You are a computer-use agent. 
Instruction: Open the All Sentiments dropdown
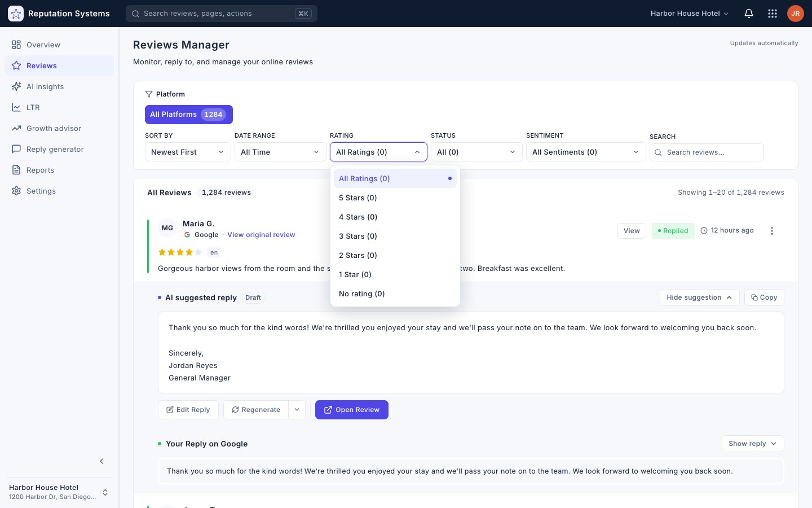(586, 152)
